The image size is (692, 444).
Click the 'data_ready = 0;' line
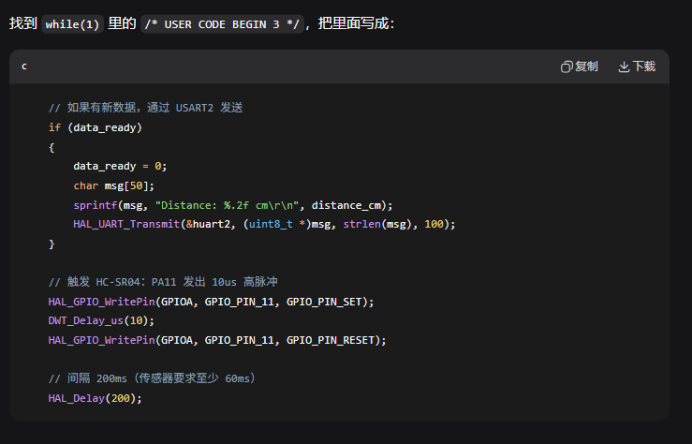[120, 166]
